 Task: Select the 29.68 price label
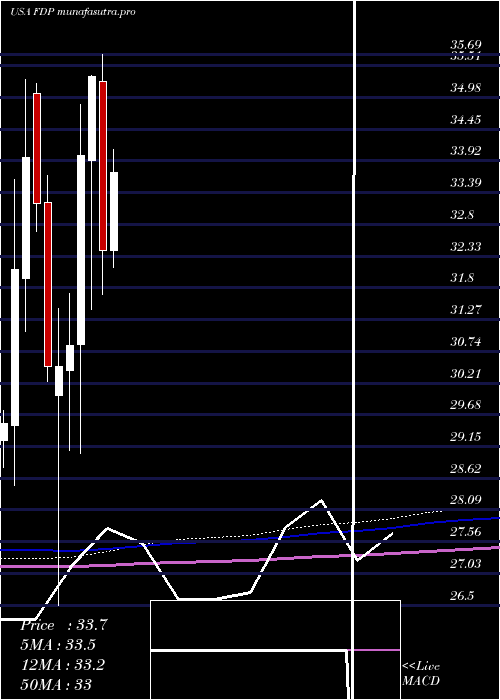(466, 404)
